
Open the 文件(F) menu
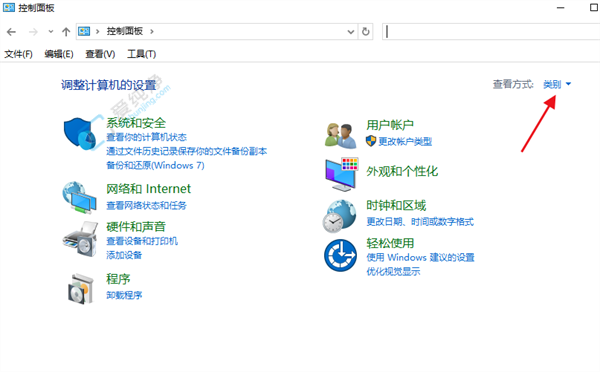(x=18, y=54)
